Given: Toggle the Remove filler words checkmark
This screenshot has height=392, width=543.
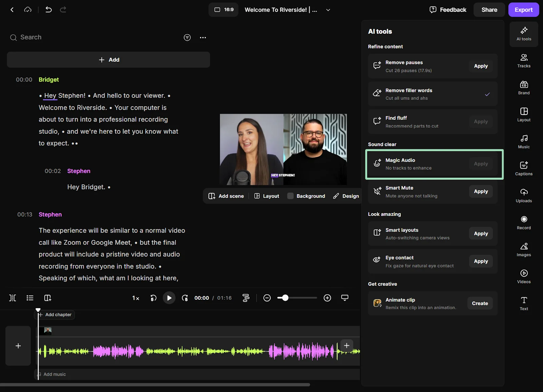Looking at the screenshot, I should pos(487,94).
